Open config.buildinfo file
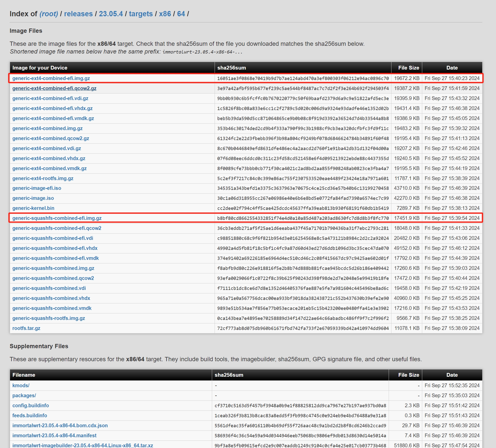Image resolution: width=496 pixels, height=448 pixels. pos(31,405)
